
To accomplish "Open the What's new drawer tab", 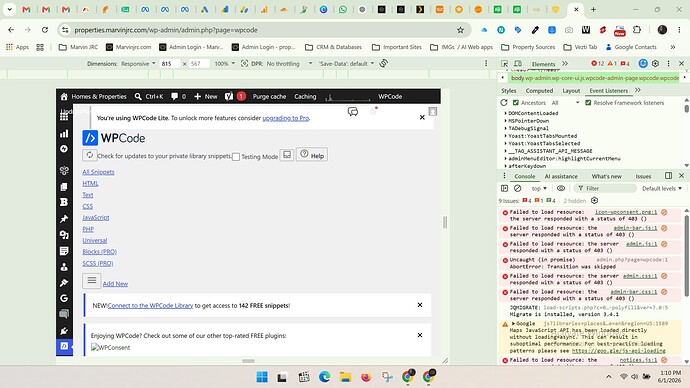I will tap(606, 176).
